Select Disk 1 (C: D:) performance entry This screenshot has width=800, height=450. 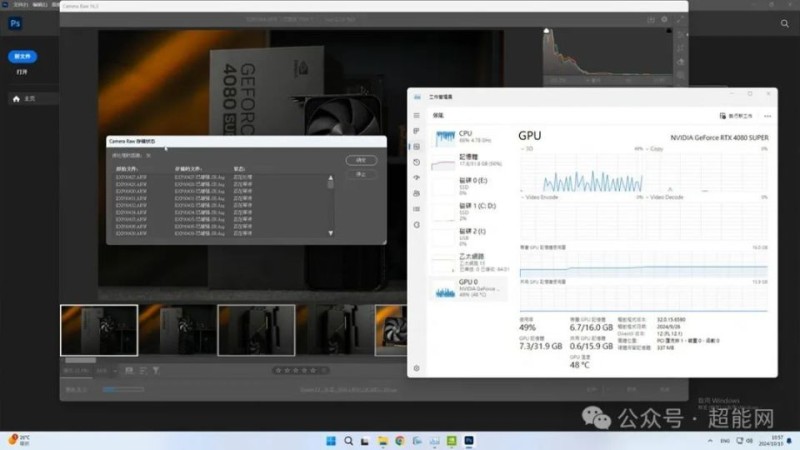[468, 212]
